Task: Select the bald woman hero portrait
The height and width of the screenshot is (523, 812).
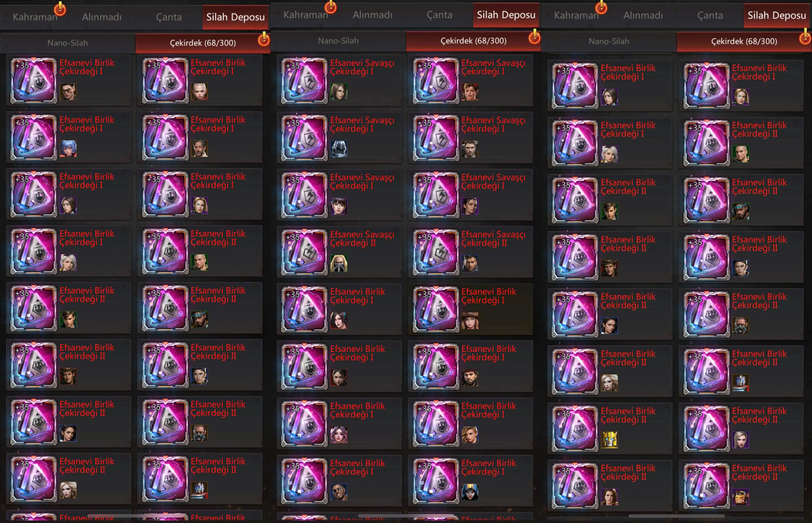Action: tap(199, 92)
